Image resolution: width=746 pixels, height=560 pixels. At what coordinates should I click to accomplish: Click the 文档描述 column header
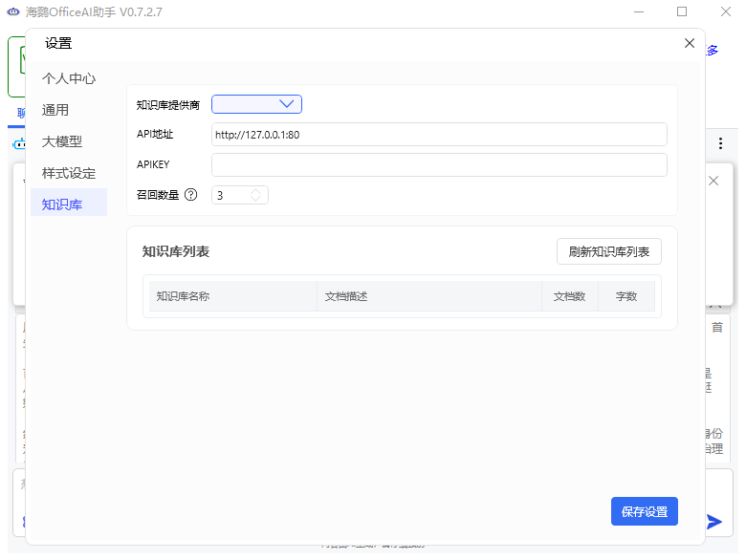coord(429,296)
